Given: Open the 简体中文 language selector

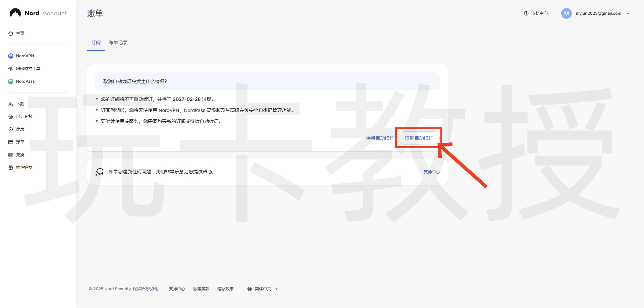Looking at the screenshot, I should tap(263, 289).
